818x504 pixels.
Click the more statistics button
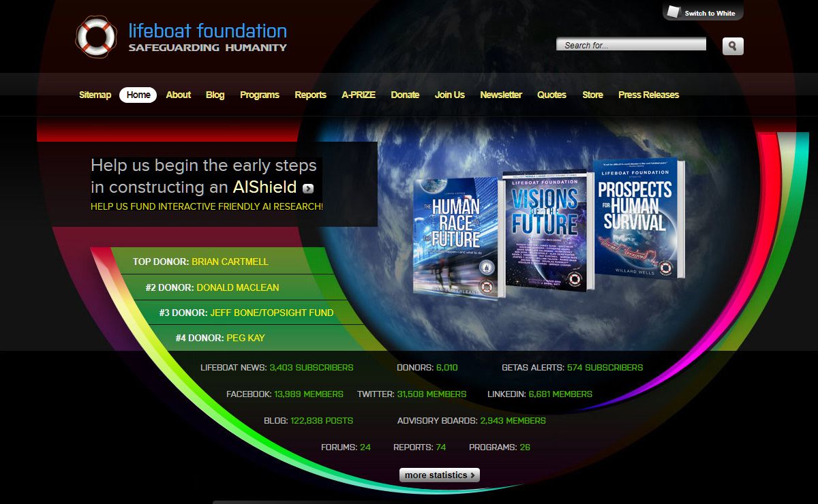pos(440,475)
